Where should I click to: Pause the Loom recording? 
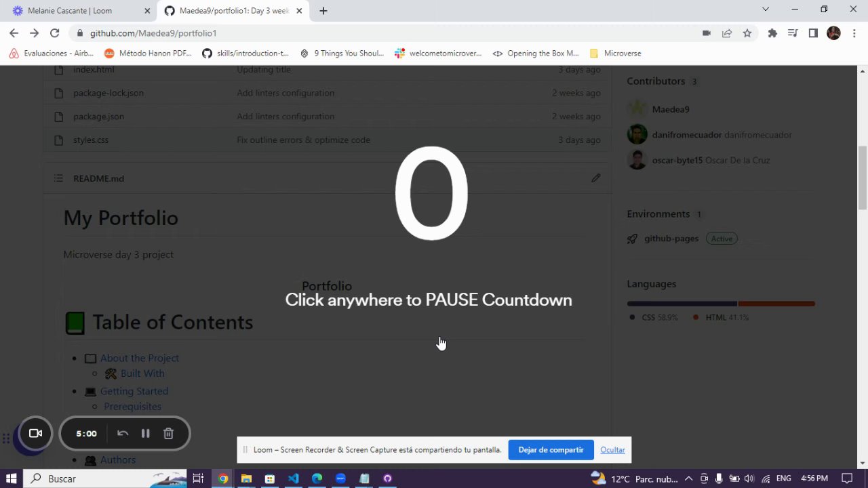pos(145,434)
